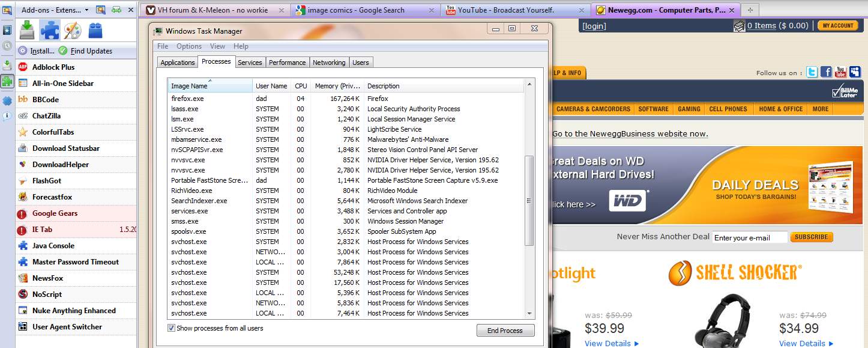This screenshot has width=868, height=348.
Task: Switch to the Performance tab
Action: point(287,63)
